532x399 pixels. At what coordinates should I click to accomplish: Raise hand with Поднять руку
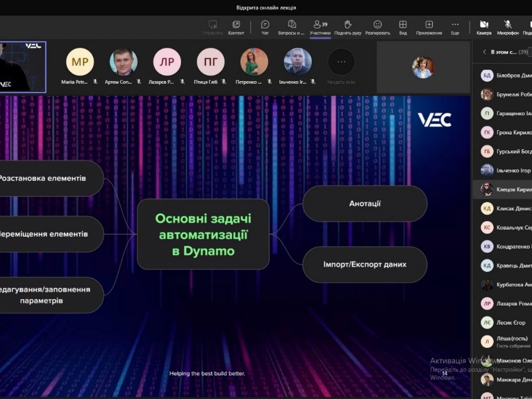pos(348,27)
